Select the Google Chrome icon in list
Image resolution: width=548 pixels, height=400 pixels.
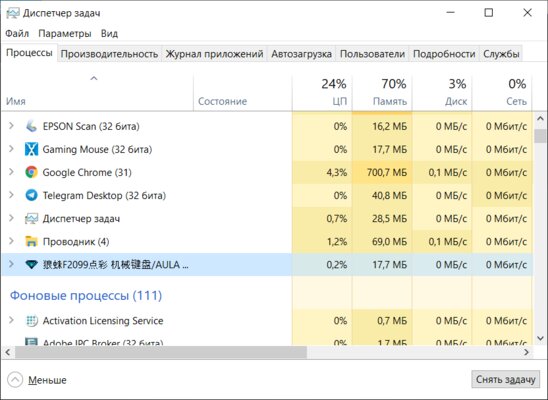[31, 172]
